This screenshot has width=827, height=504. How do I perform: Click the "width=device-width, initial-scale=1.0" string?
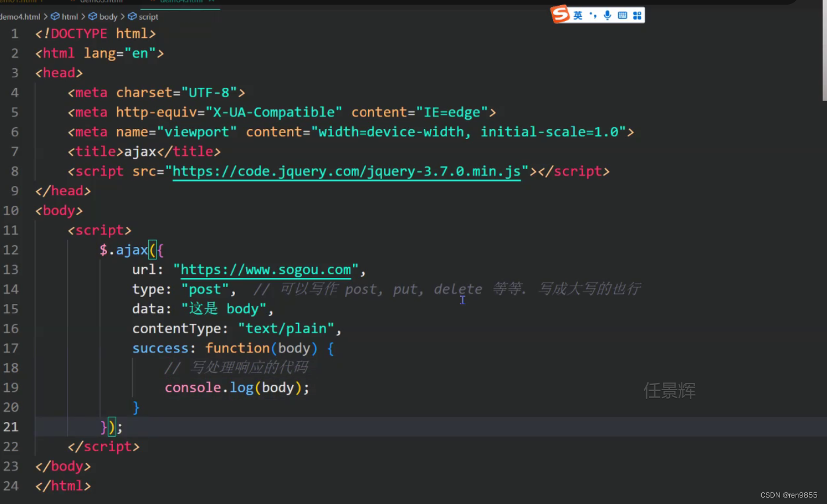click(x=469, y=132)
